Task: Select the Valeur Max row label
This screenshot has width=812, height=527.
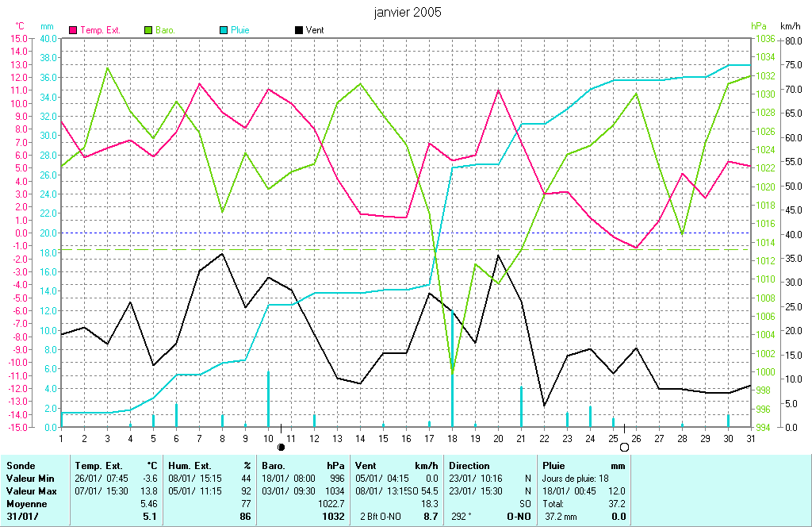Action: coord(28,491)
